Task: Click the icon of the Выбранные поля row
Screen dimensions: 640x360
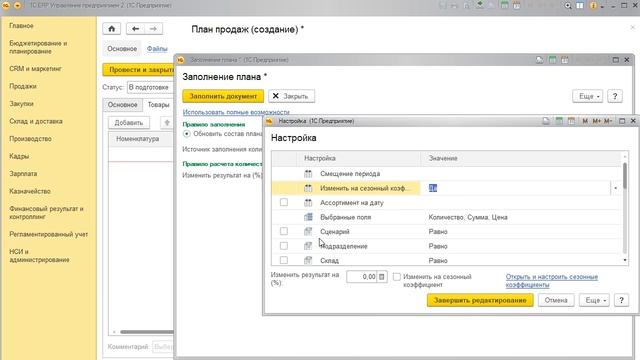Action: 308,217
